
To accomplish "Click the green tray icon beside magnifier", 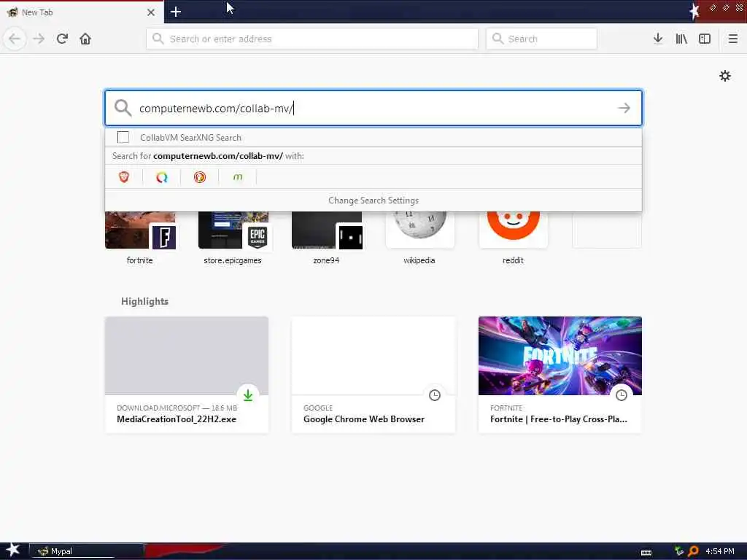I will pyautogui.click(x=679, y=551).
